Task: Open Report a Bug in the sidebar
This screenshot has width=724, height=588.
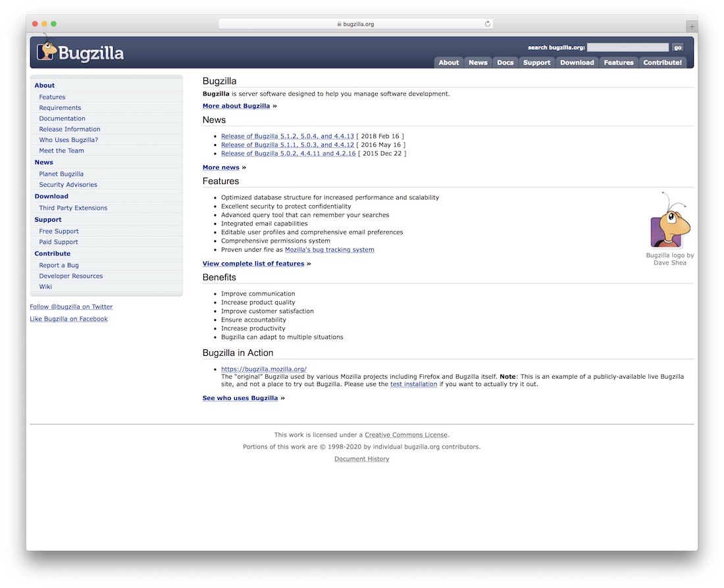Action: [59, 265]
